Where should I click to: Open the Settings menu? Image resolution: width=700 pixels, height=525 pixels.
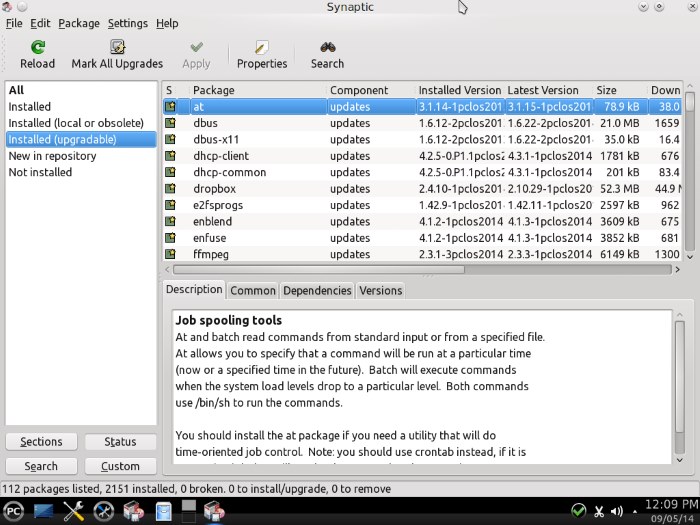click(127, 23)
